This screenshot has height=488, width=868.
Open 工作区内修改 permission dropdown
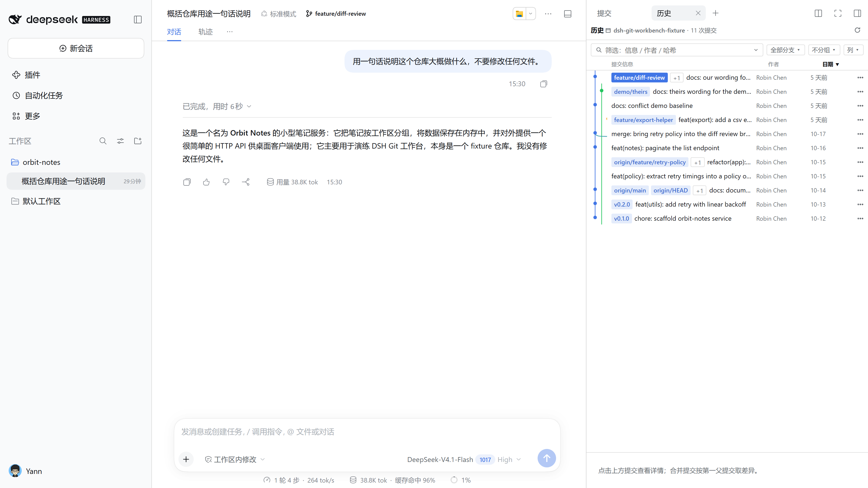(235, 459)
